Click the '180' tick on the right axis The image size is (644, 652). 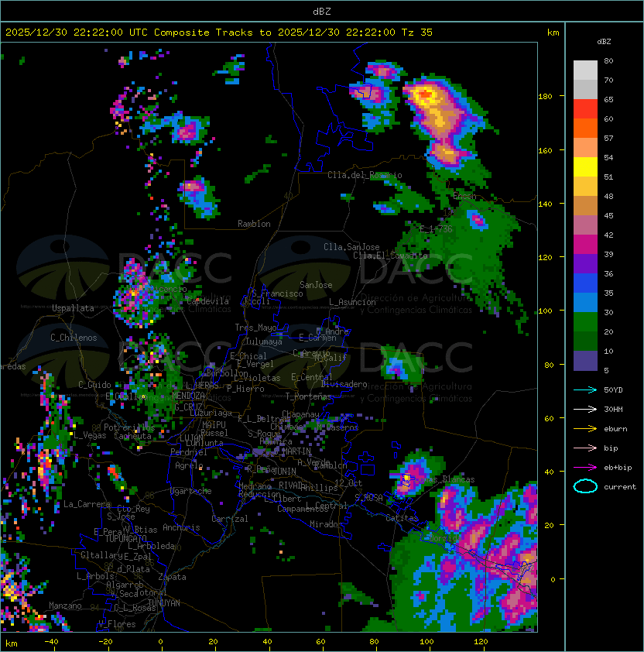coord(545,96)
